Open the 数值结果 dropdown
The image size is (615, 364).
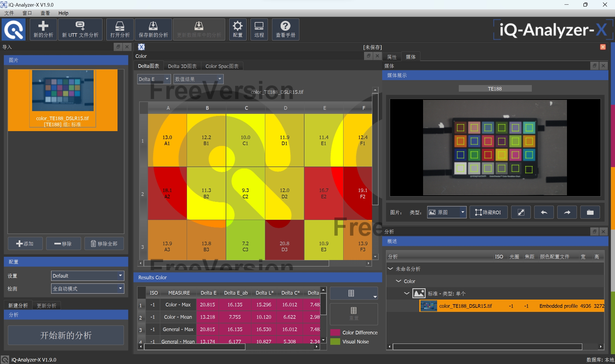pyautogui.click(x=199, y=79)
